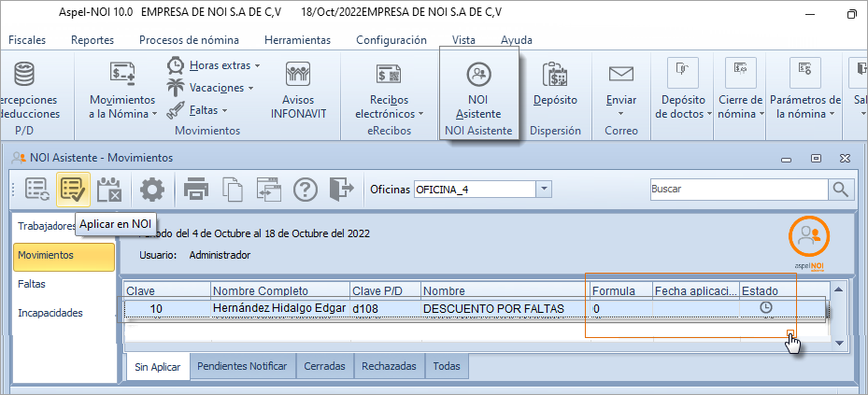Open NOI Asistente from the ribbon
The height and width of the screenshot is (395, 868).
478,93
